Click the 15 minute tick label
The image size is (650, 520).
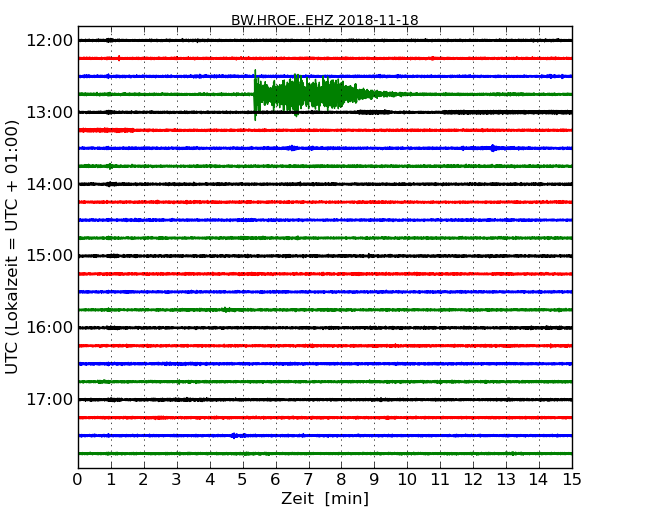(572, 480)
